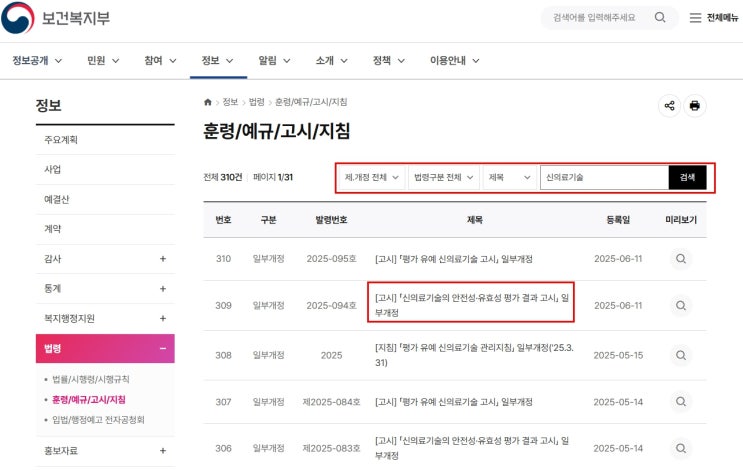The image size is (743, 470).
Task: Click the home icon in breadcrumb
Action: 208,102
